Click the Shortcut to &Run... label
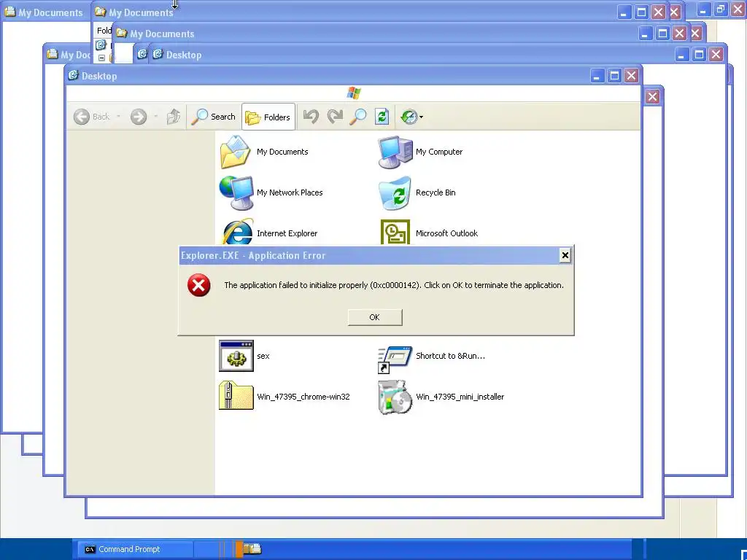The height and width of the screenshot is (560, 747). point(450,356)
